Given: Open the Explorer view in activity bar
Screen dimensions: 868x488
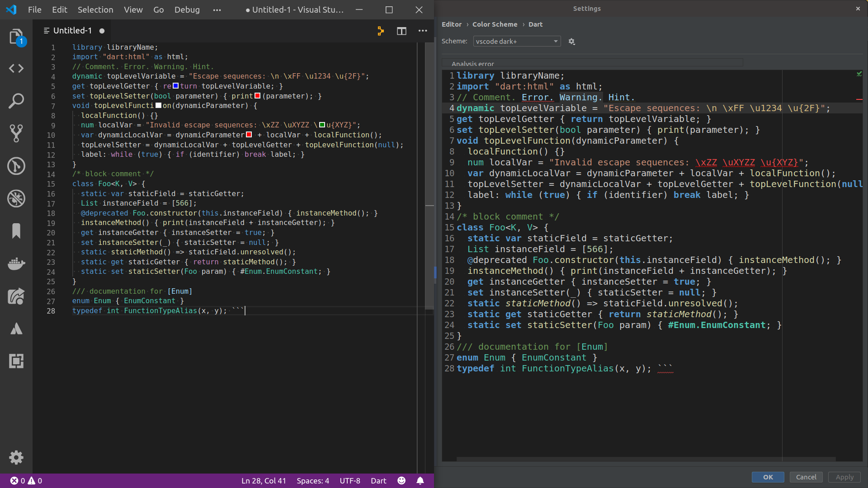Looking at the screenshot, I should tap(16, 36).
